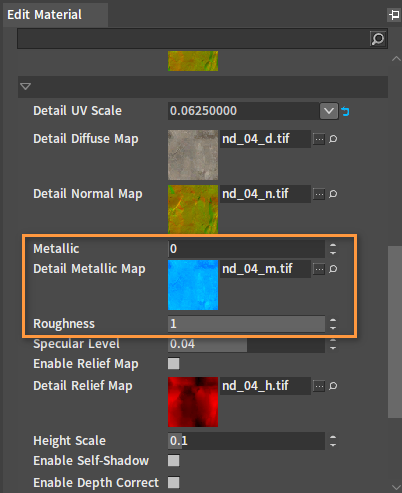This screenshot has height=493, width=402.
Task: Locate nd_04_n.tif with magnifier icon
Action: pos(333,194)
